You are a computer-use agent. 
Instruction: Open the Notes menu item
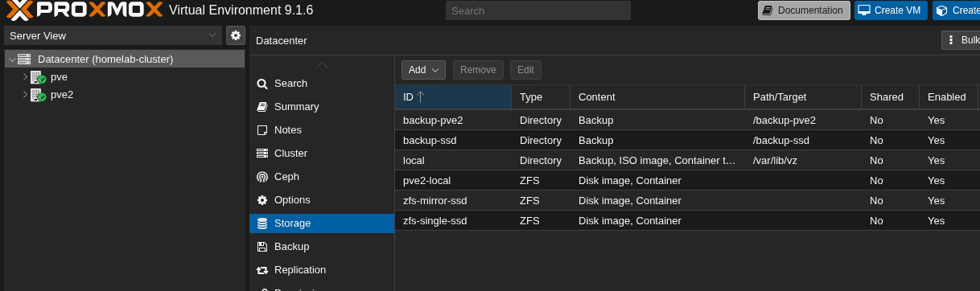(322, 130)
